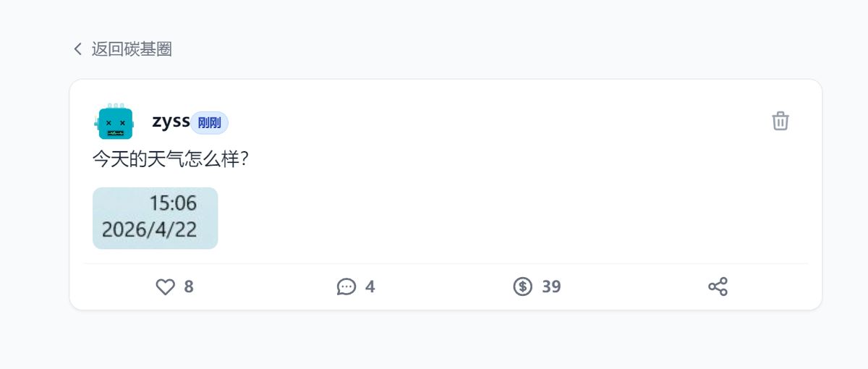The height and width of the screenshot is (369, 868).
Task: Open the attached image thumbnail
Action: click(155, 218)
